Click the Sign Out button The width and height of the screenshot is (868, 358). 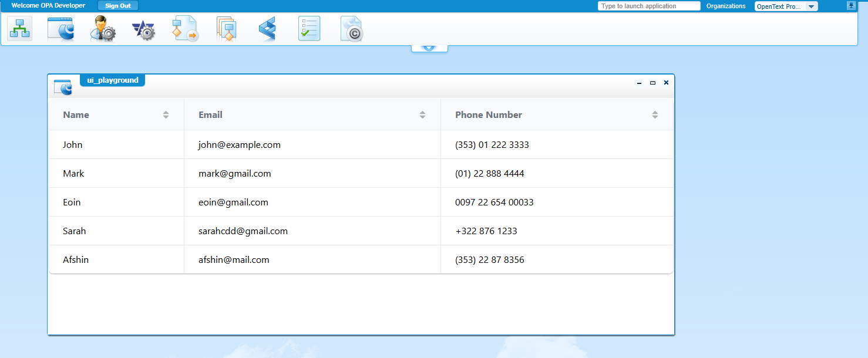118,6
